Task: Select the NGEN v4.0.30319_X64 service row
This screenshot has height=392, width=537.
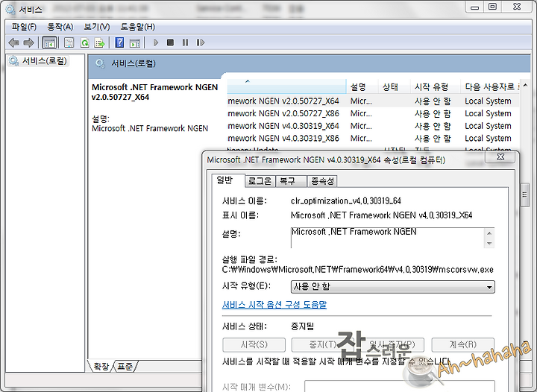Action: pyautogui.click(x=374, y=126)
